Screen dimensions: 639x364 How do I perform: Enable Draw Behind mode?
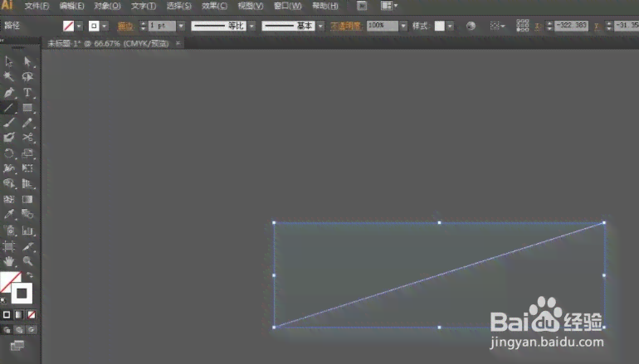pyautogui.click(x=19, y=330)
